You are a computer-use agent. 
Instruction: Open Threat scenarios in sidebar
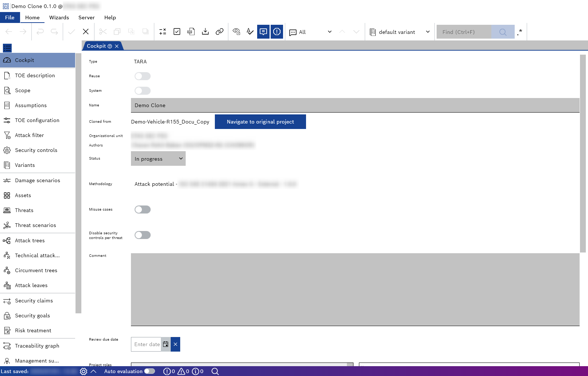coord(35,225)
